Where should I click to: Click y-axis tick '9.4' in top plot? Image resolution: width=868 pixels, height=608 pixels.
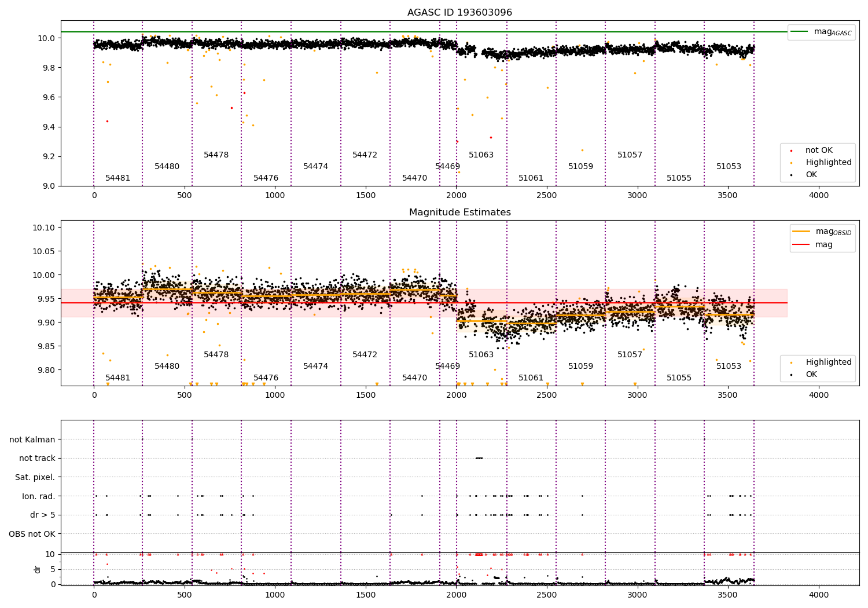click(49, 127)
